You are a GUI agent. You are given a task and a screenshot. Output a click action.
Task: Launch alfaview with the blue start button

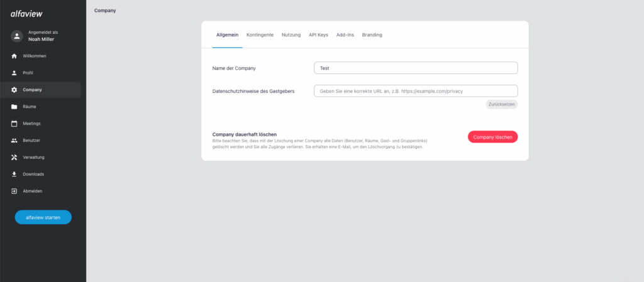pyautogui.click(x=43, y=217)
